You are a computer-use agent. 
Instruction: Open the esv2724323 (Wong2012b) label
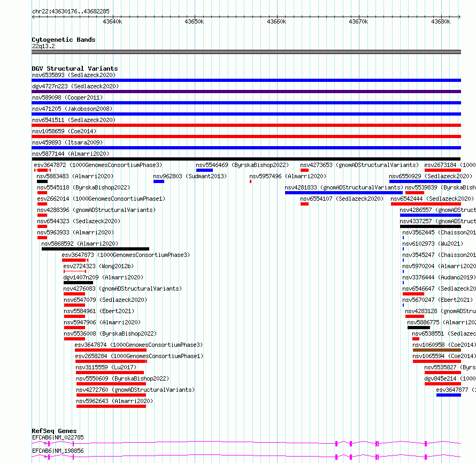[98, 266]
